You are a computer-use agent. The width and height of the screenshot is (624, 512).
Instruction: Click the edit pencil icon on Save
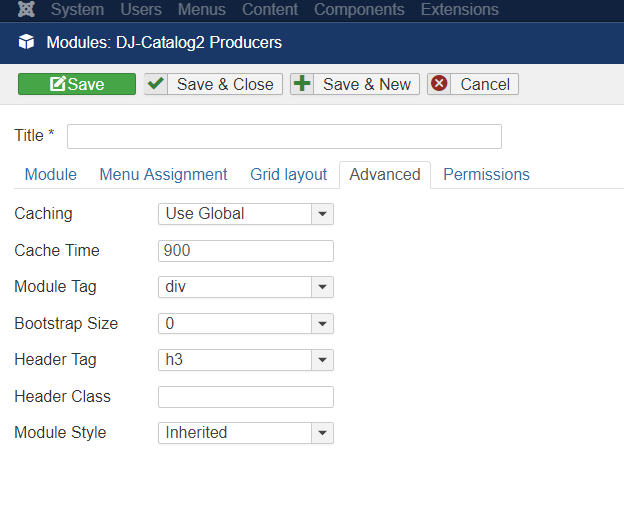[x=57, y=84]
